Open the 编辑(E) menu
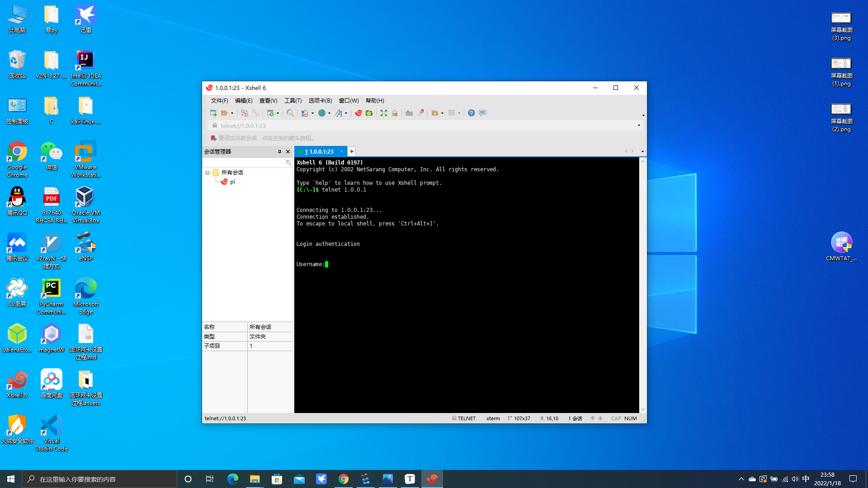The width and height of the screenshot is (868, 488). [244, 101]
